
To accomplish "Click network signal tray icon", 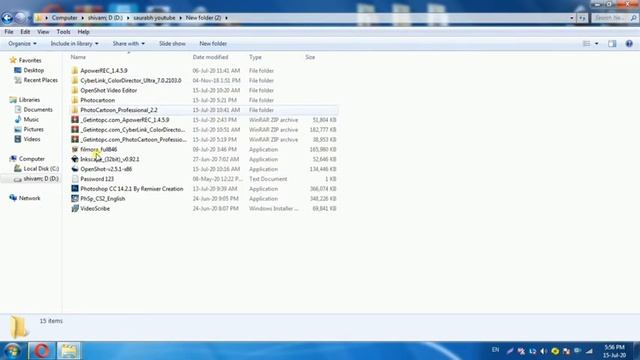I will click(589, 351).
